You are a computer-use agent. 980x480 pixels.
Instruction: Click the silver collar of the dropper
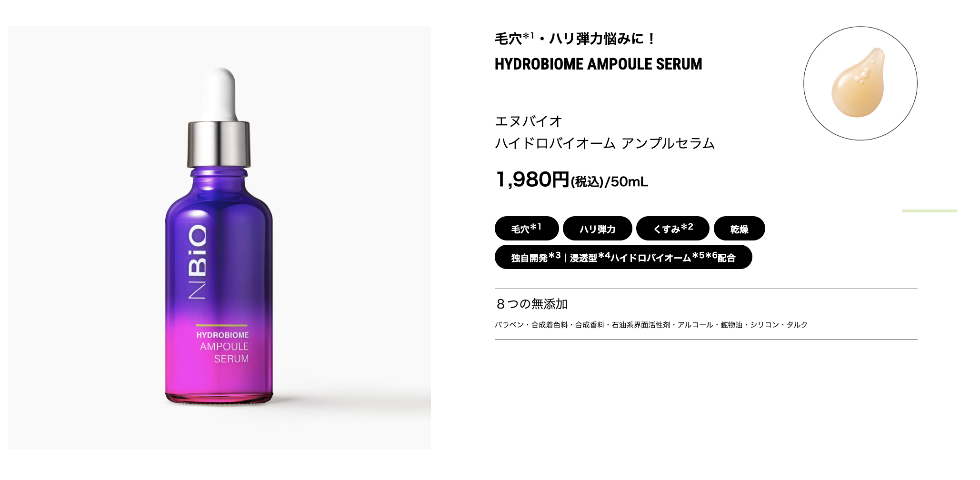tap(219, 144)
